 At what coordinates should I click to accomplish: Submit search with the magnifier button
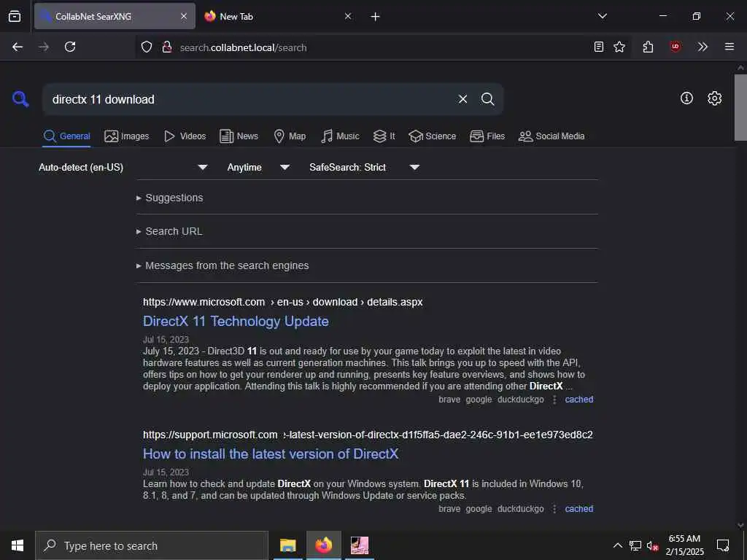[487, 99]
